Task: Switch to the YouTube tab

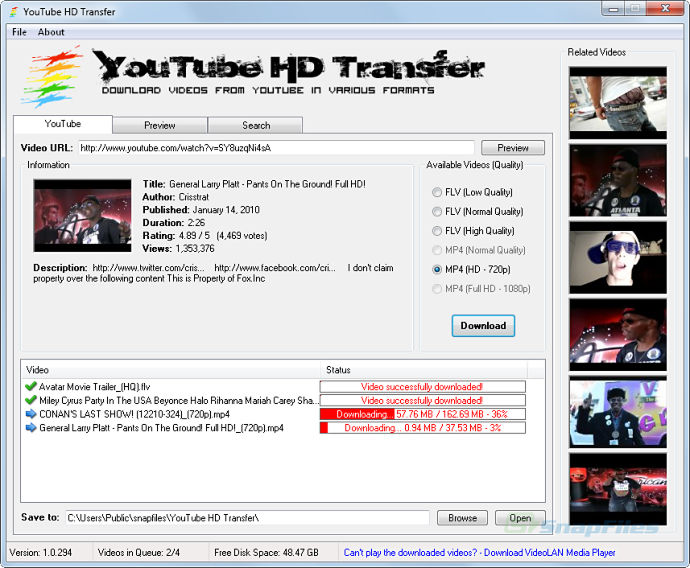Action: [63, 124]
